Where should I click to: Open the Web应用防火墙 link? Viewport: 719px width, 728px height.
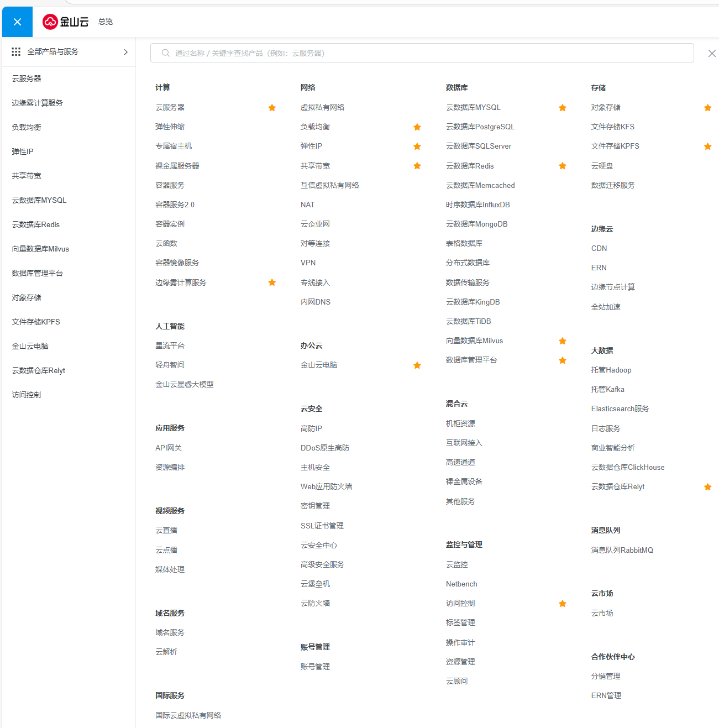point(326,486)
